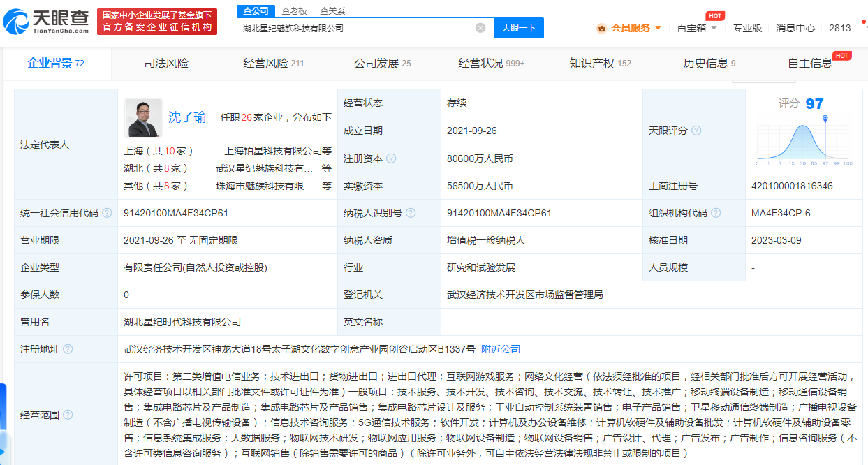Click industry value 研究和试验发展
The width and height of the screenshot is (868, 465).
point(481,267)
